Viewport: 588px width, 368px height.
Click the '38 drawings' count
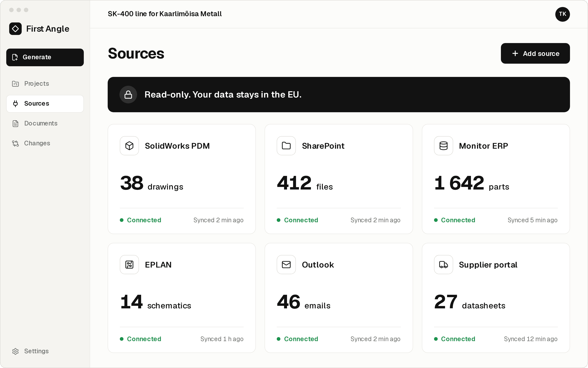[x=152, y=183]
